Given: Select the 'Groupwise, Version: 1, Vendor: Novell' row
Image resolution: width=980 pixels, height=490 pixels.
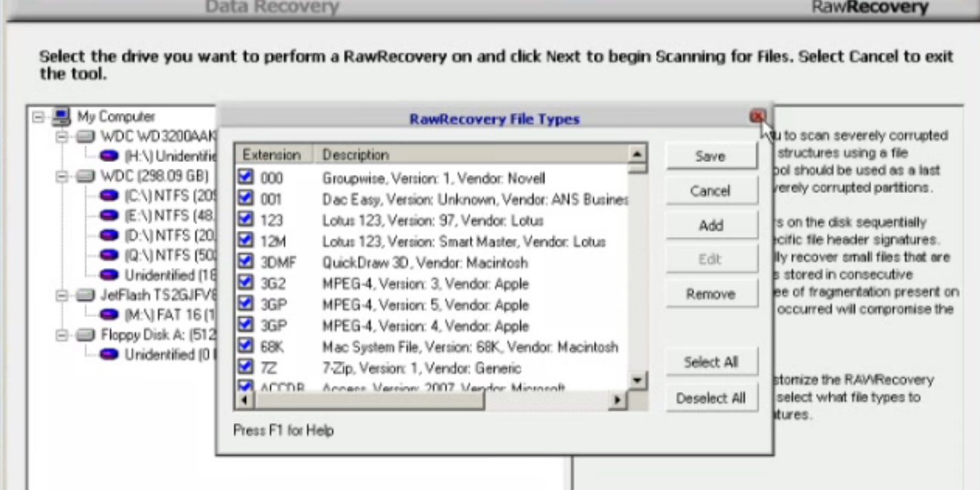Looking at the screenshot, I should pyautogui.click(x=433, y=178).
